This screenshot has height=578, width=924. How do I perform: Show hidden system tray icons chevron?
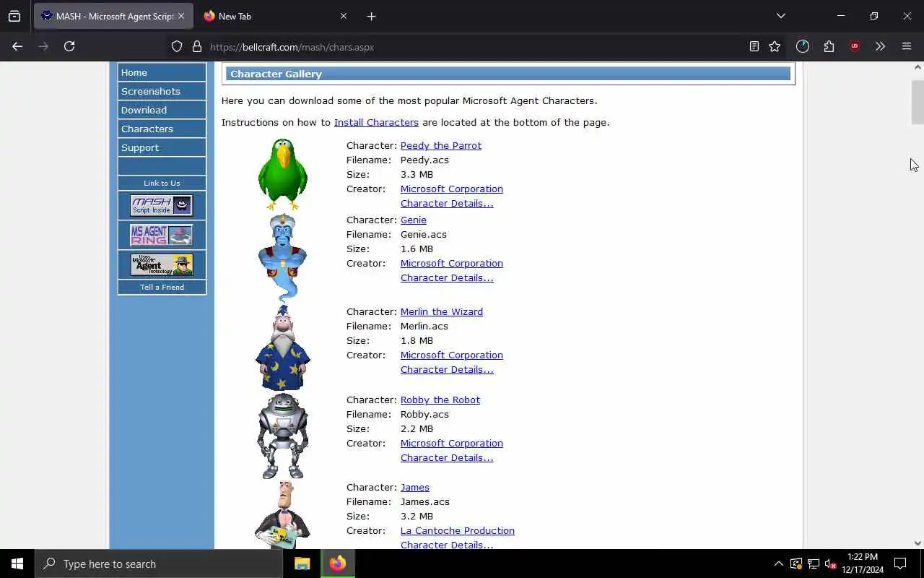[778, 564]
